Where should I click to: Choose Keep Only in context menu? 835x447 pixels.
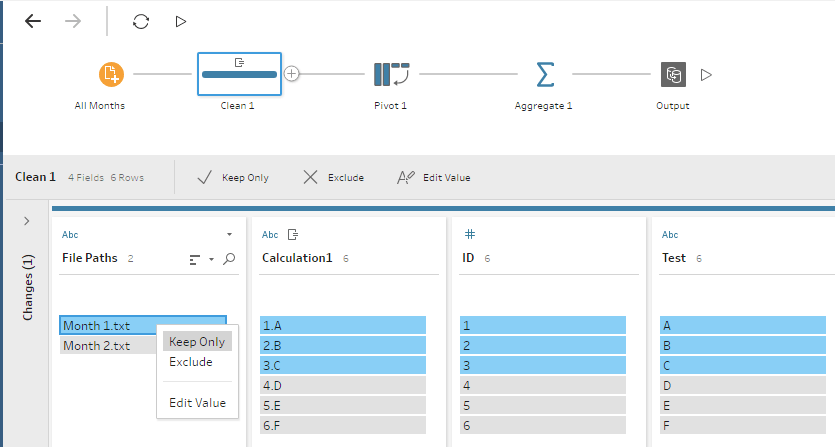tap(197, 341)
